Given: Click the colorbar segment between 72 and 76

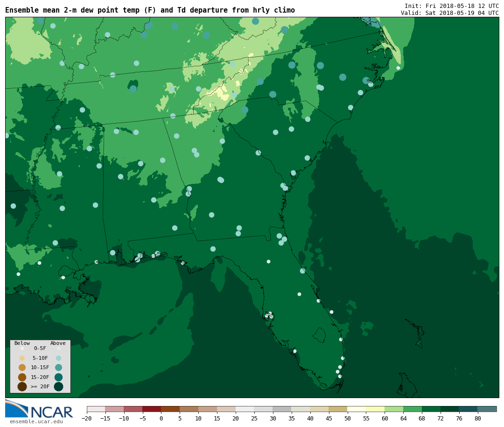Looking at the screenshot, I should (x=450, y=409).
